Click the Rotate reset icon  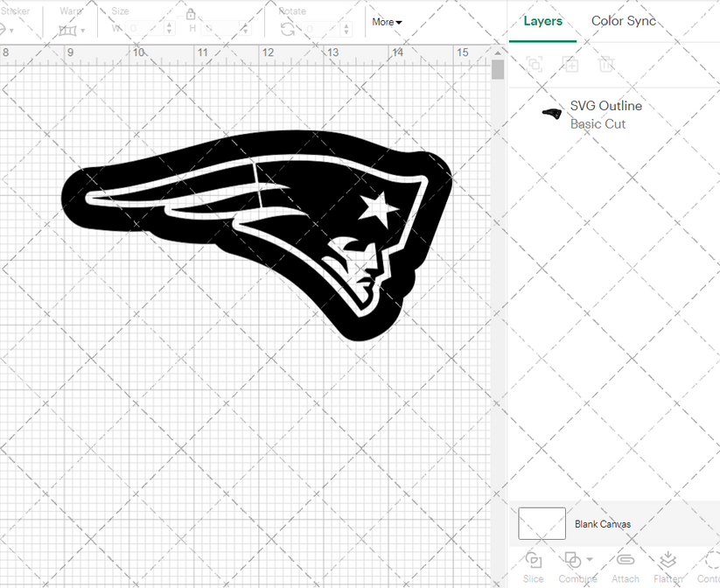(287, 27)
